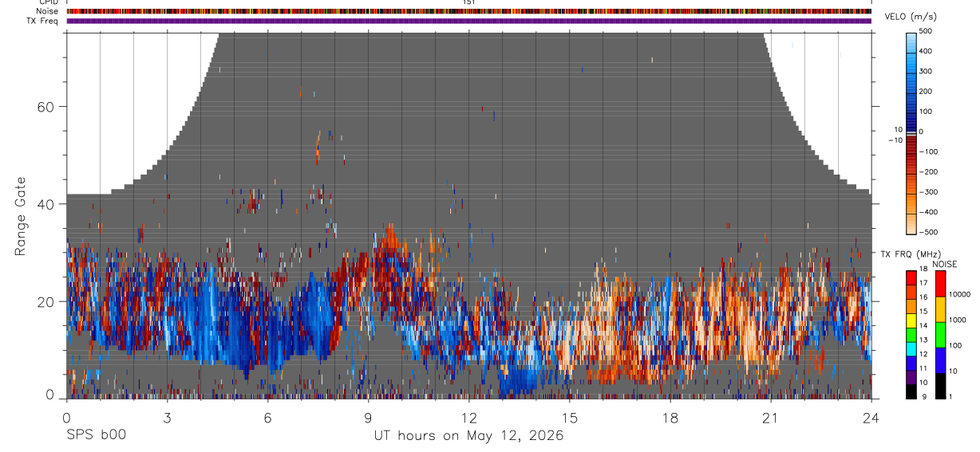Image resolution: width=980 pixels, height=452 pixels.
Task: Click the Noise strip above the plot
Action: coord(468,11)
